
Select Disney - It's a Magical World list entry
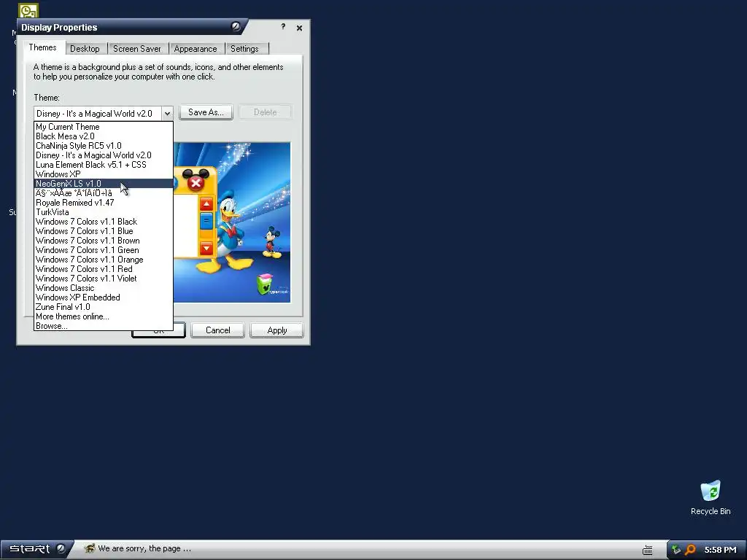click(x=104, y=155)
